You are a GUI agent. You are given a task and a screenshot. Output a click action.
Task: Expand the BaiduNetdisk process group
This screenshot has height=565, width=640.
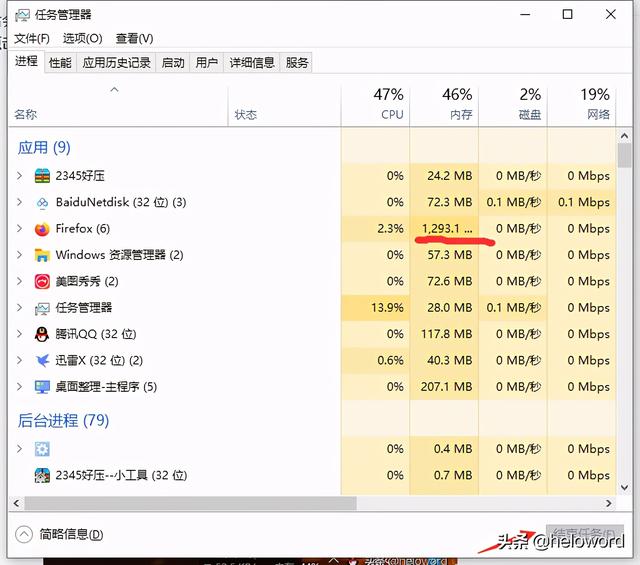[19, 202]
